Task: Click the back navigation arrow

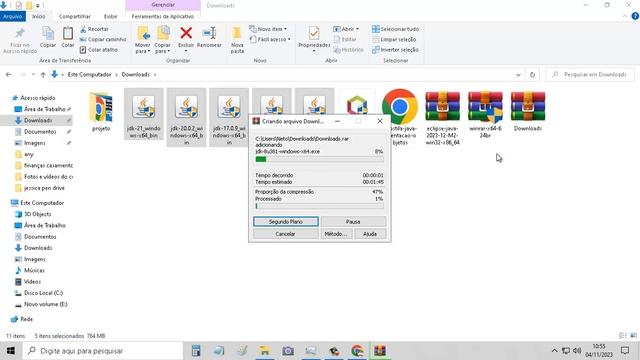Action: click(9, 75)
